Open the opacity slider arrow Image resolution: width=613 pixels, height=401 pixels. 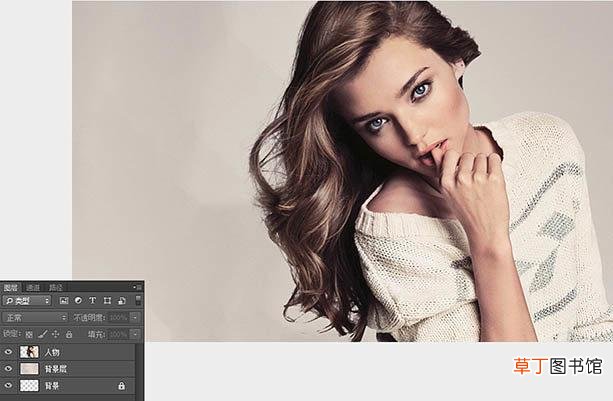tap(135, 317)
